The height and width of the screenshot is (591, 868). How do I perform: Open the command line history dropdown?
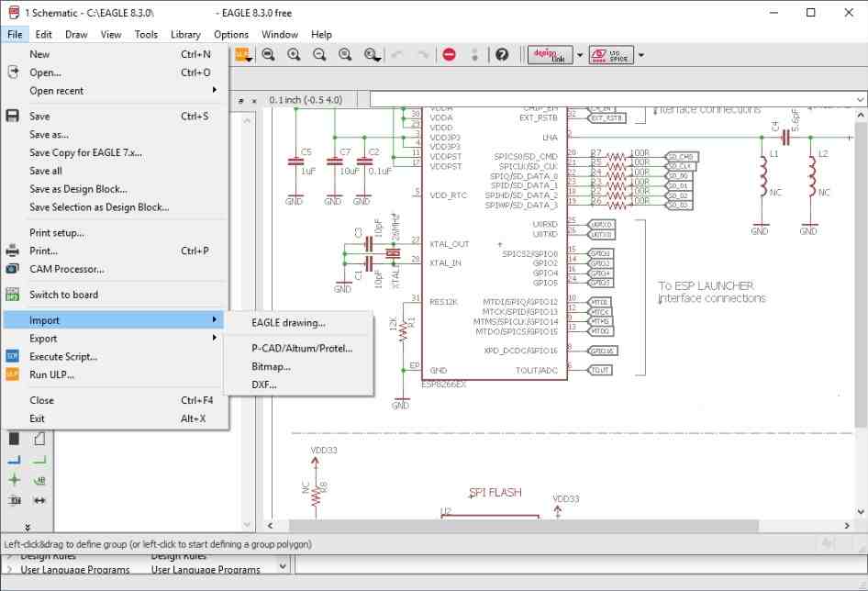click(860, 100)
